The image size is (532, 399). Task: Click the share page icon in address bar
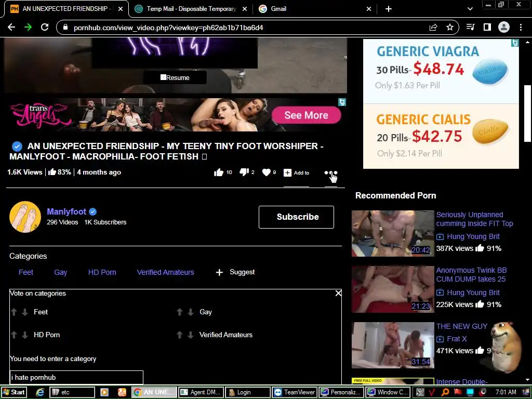pyautogui.click(x=433, y=28)
